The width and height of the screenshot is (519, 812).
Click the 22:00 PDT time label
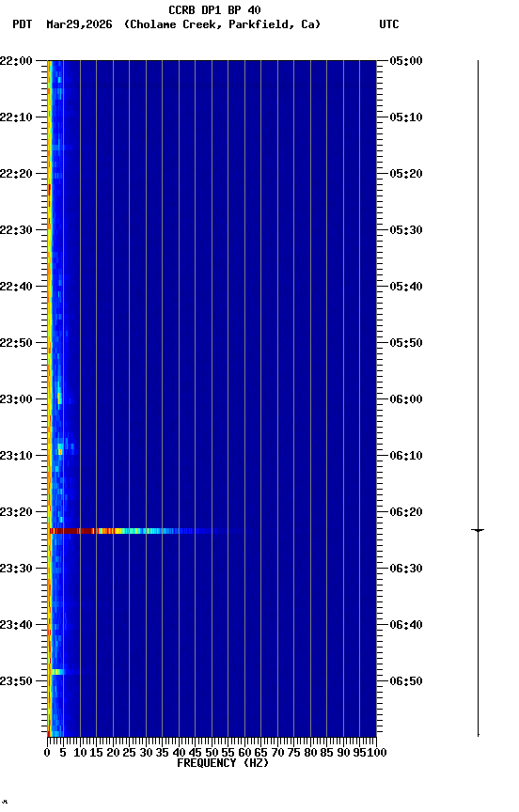(x=16, y=60)
